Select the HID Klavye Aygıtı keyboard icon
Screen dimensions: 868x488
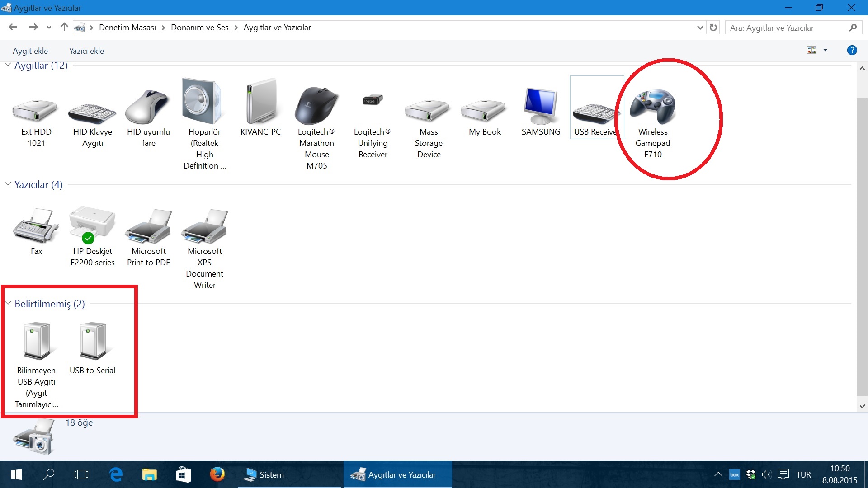coord(92,113)
